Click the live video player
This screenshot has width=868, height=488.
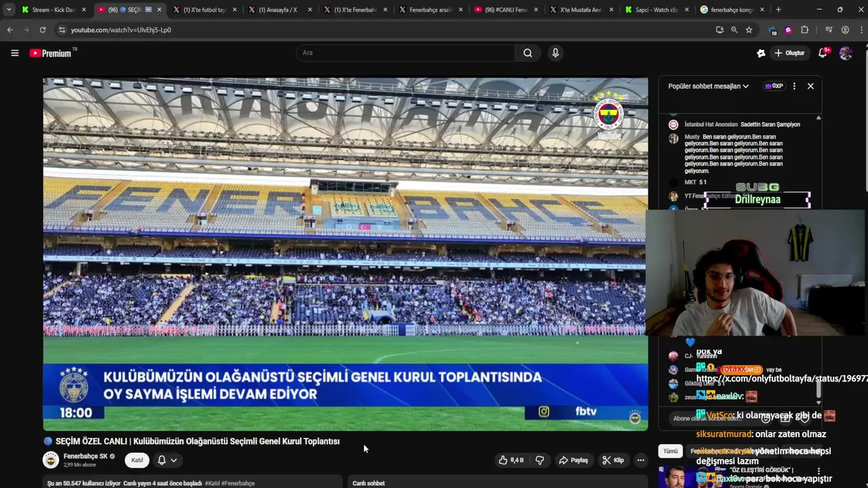345,253
